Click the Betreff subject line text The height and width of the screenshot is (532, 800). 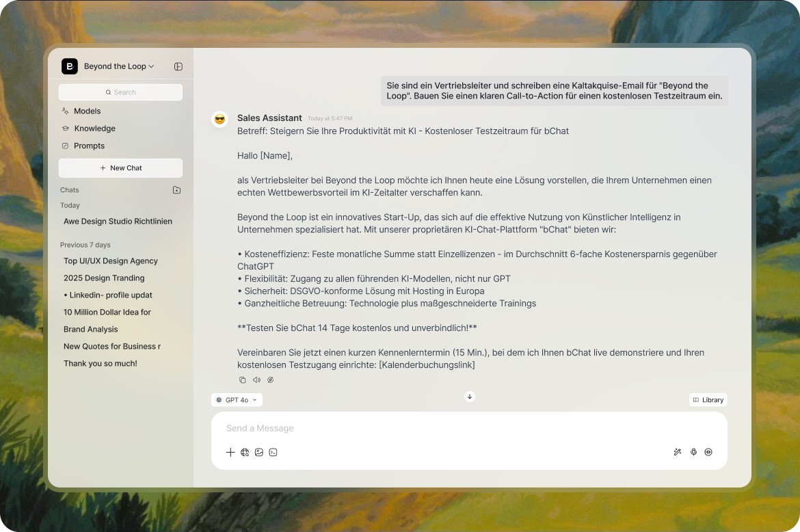click(x=403, y=131)
